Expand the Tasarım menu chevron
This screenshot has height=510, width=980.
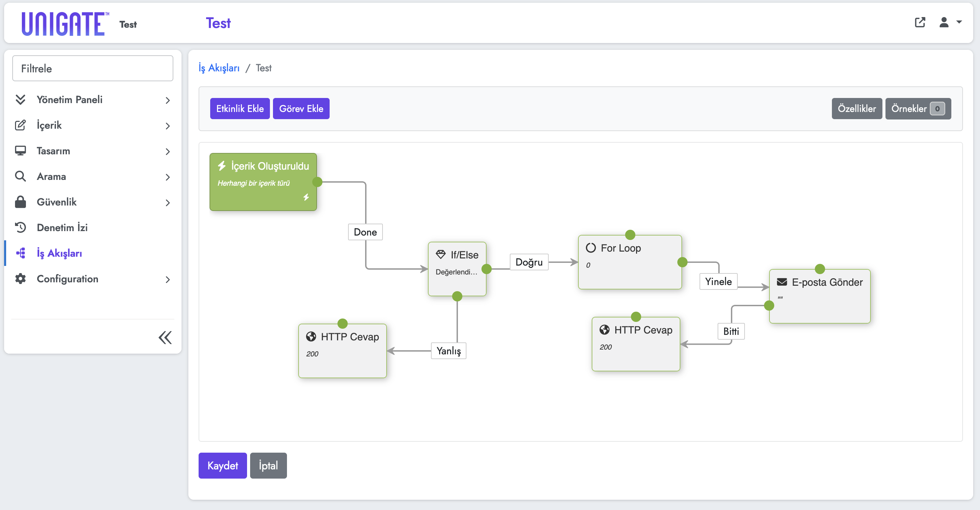pos(168,152)
